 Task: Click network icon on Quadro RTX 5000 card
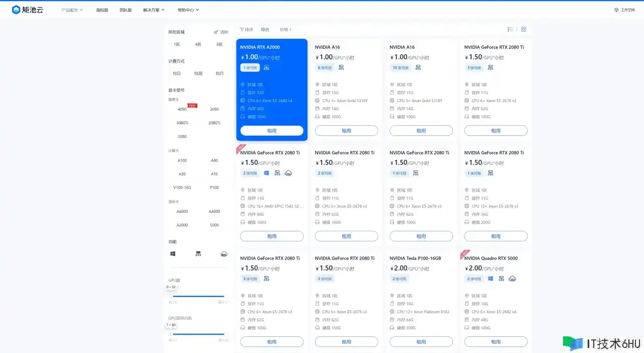point(501,279)
